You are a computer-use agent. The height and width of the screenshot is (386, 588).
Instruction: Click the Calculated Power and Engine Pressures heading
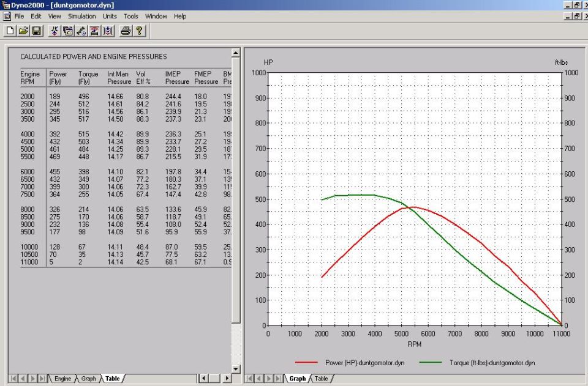click(93, 56)
